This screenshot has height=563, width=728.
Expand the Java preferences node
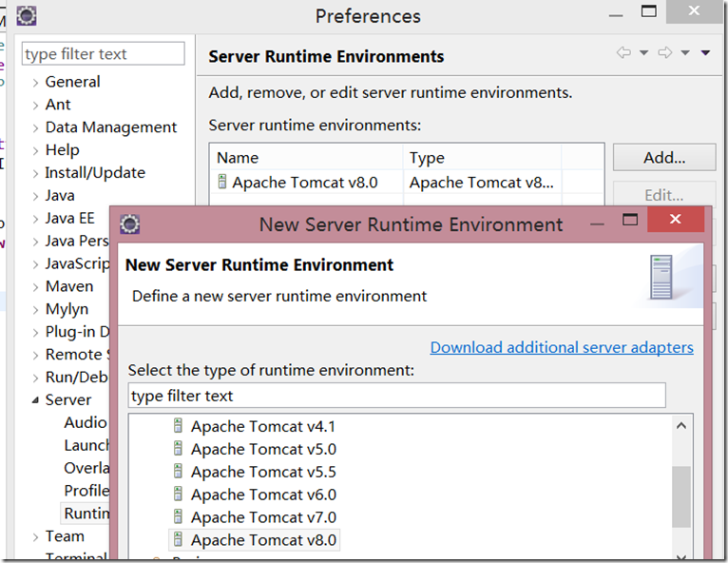[36, 197]
